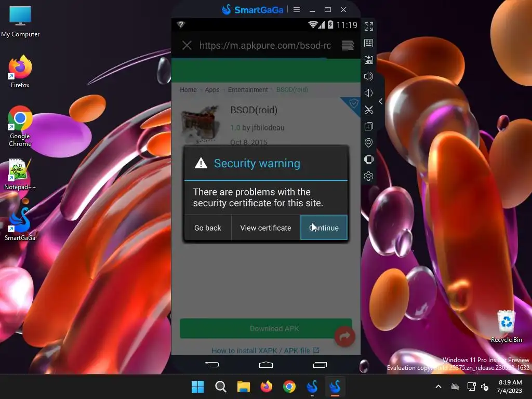Click the scissors screenshot icon in sidebar
The image size is (532, 399).
pos(368,110)
